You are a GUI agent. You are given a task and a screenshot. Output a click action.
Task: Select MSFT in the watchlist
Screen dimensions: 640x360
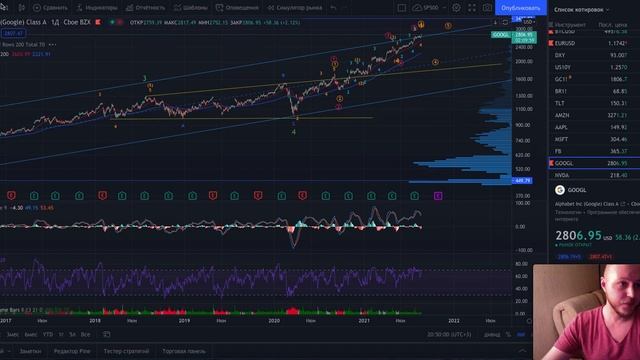594,139
